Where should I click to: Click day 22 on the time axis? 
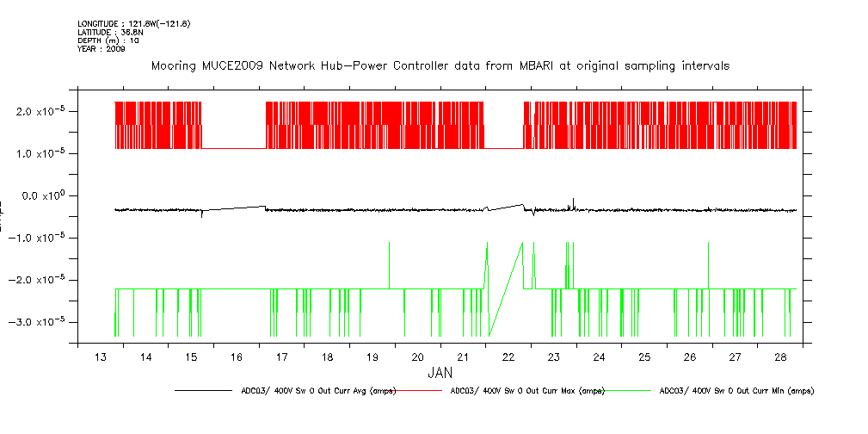point(508,357)
